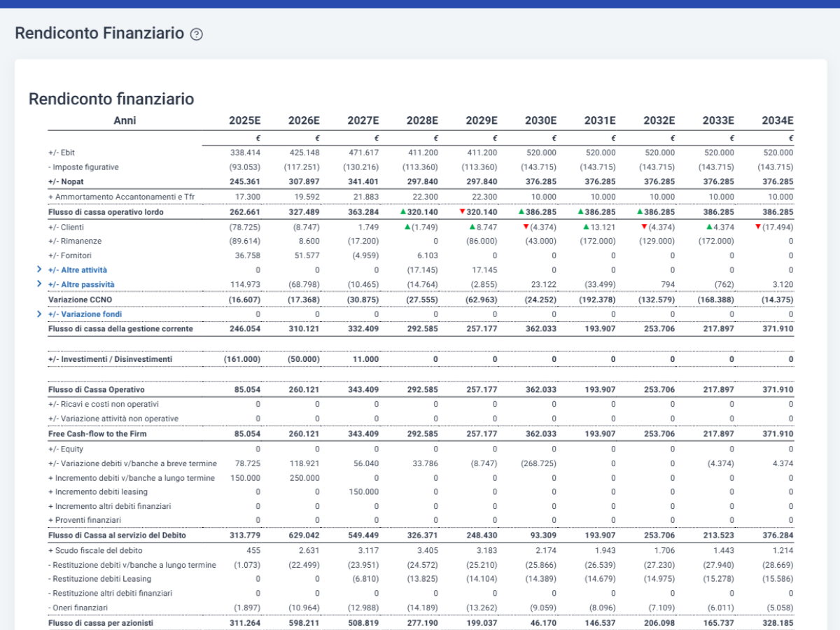Click red arrow at Clienti 2034E value (17.494)

tap(759, 227)
